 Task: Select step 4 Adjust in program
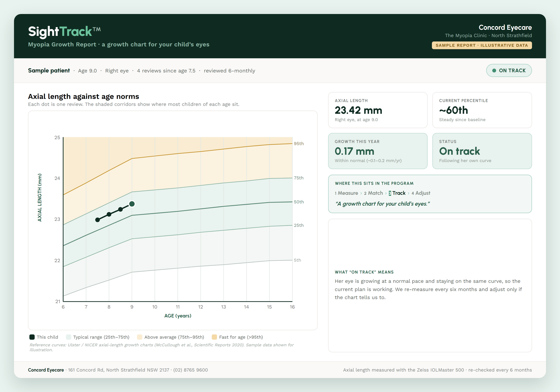(421, 193)
